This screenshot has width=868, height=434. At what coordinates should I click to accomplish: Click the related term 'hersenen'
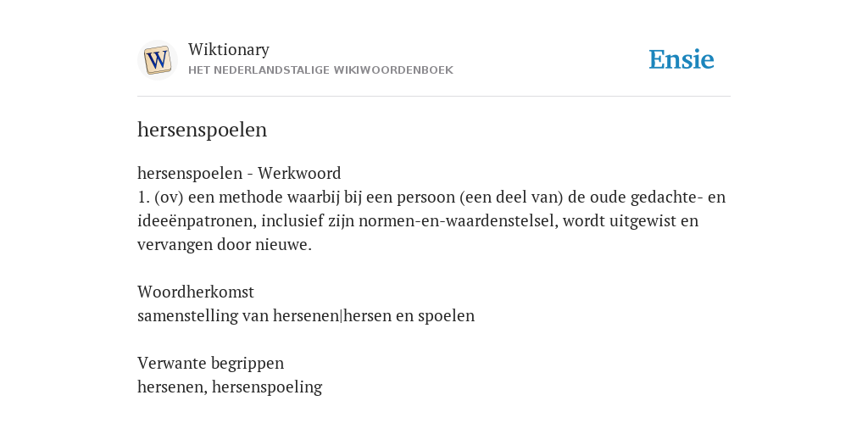[x=172, y=387]
